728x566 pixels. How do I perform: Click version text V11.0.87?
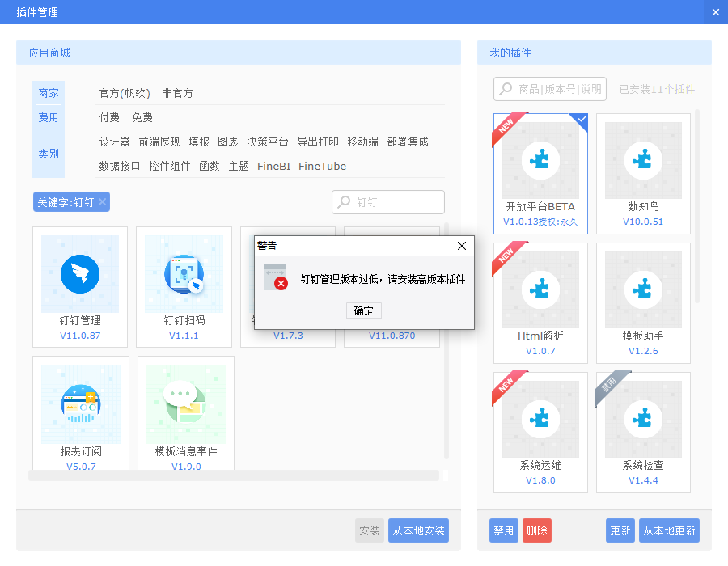(80, 336)
